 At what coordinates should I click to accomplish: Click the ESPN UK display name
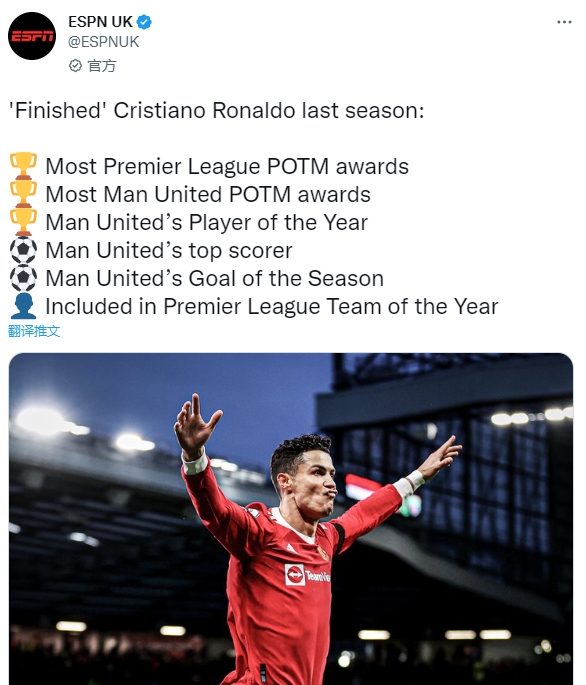click(x=100, y=22)
